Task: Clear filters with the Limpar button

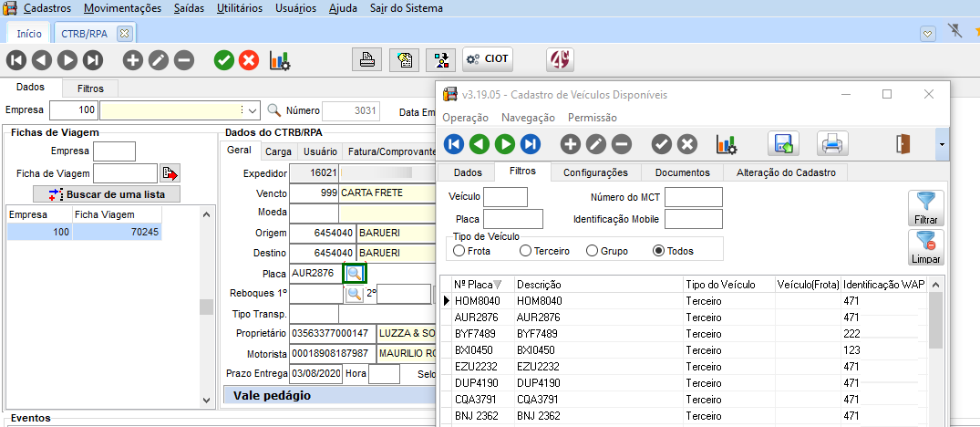Action: click(x=925, y=247)
